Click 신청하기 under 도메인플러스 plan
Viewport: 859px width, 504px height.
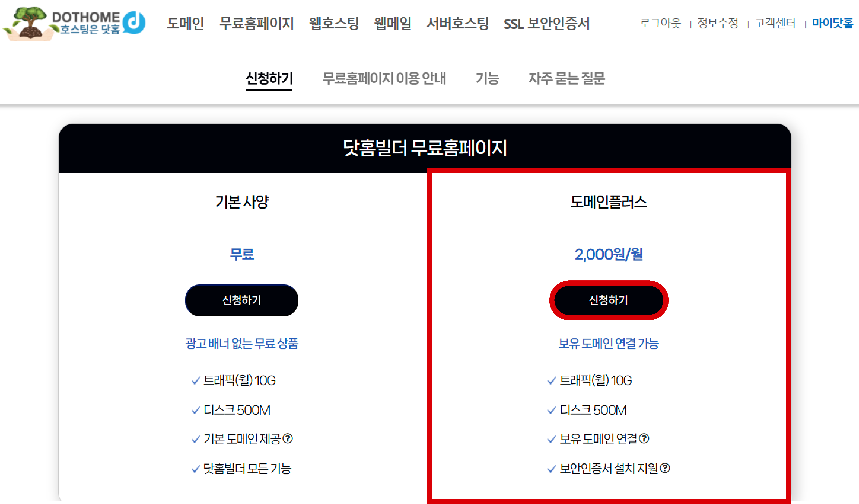pyautogui.click(x=608, y=300)
